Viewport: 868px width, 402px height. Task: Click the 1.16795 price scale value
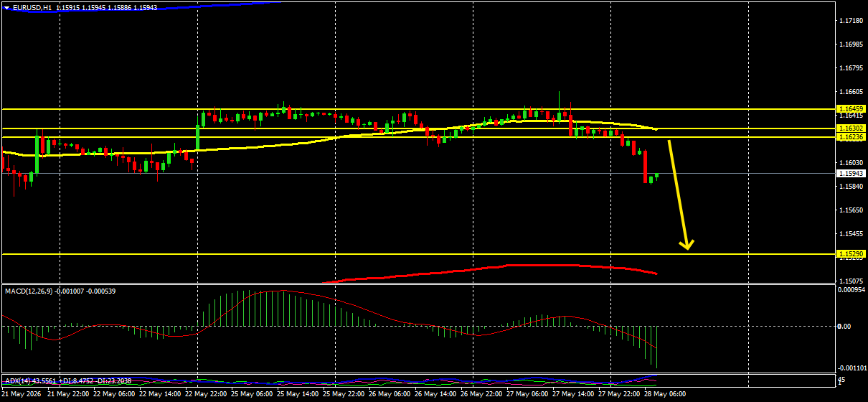click(851, 68)
